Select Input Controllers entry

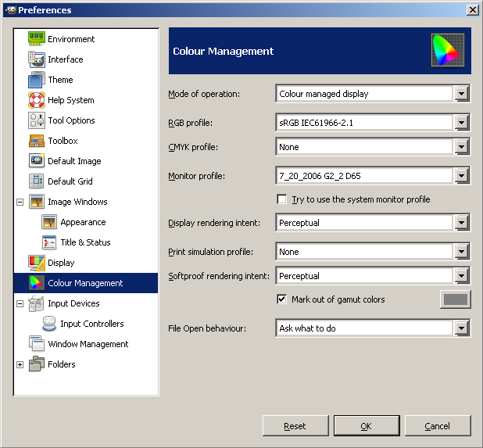(92, 324)
